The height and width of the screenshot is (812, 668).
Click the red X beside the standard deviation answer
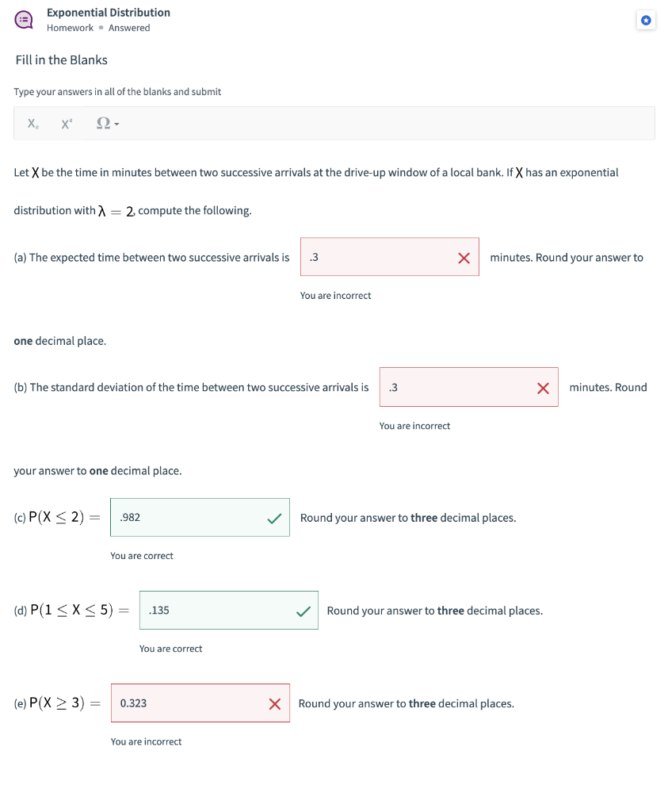542,387
